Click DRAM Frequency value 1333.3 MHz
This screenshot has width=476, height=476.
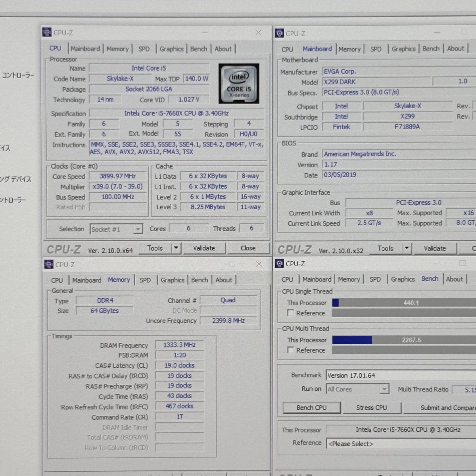179,345
